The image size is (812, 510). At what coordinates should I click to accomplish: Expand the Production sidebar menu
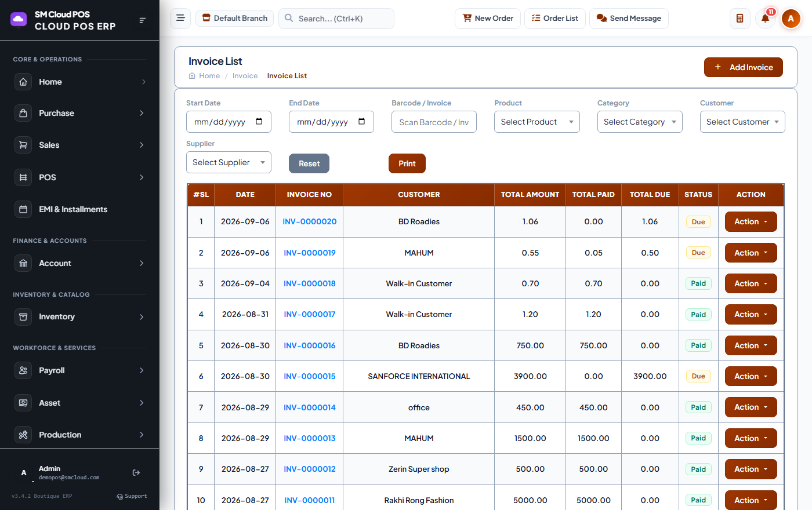point(79,435)
